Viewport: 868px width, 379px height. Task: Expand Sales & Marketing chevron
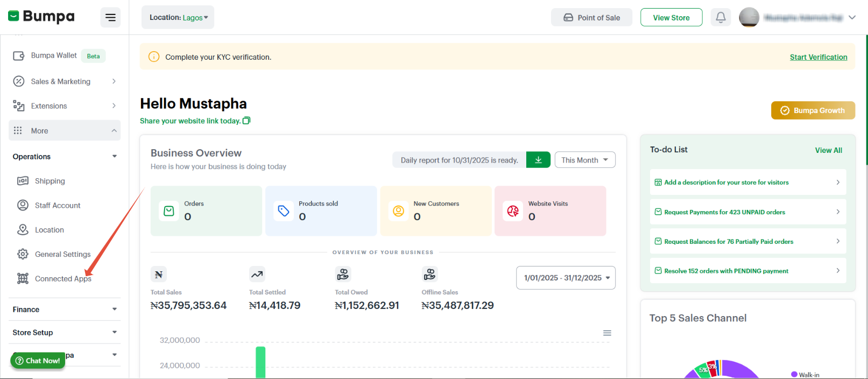(114, 81)
